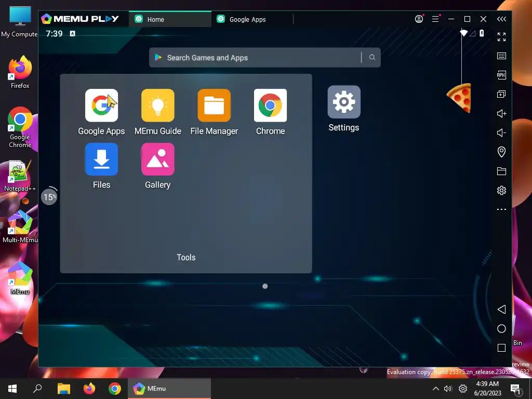Switch to the Home tab
This screenshot has height=399, width=532.
(x=170, y=19)
